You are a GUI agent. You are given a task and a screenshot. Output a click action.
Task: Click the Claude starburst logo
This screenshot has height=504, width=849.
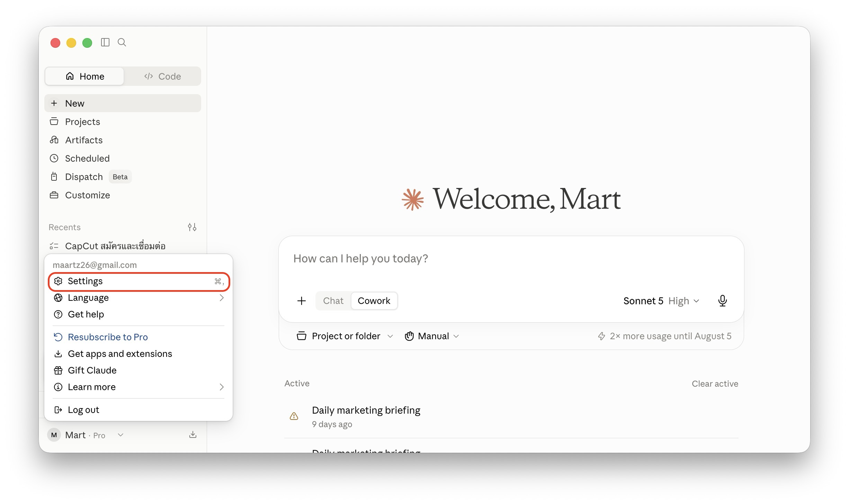tap(413, 199)
